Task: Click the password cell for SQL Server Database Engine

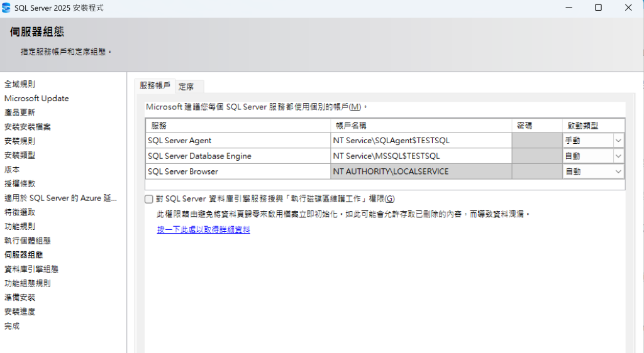Action: 537,156
